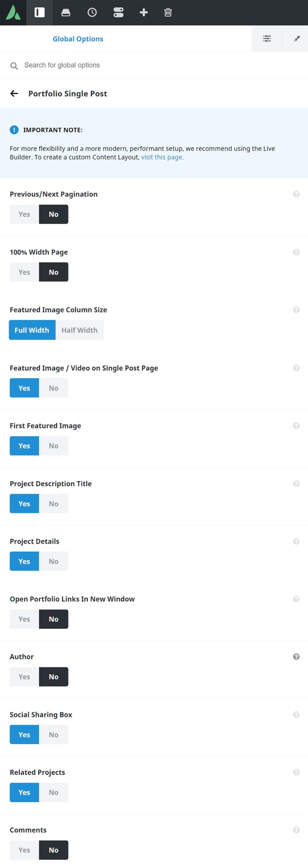Set First Featured Image to No
308x868 pixels.
coord(54,446)
